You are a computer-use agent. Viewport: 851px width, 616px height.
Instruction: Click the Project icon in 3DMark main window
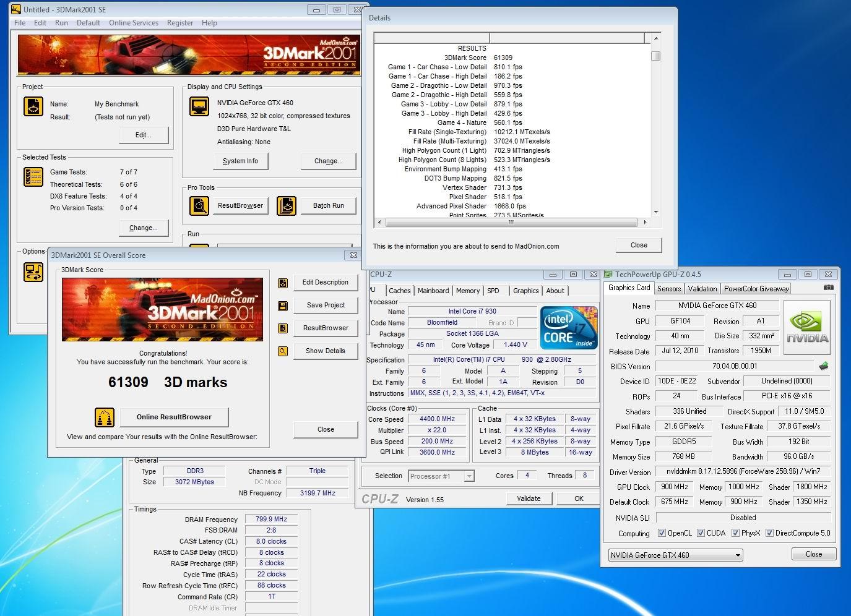click(33, 106)
